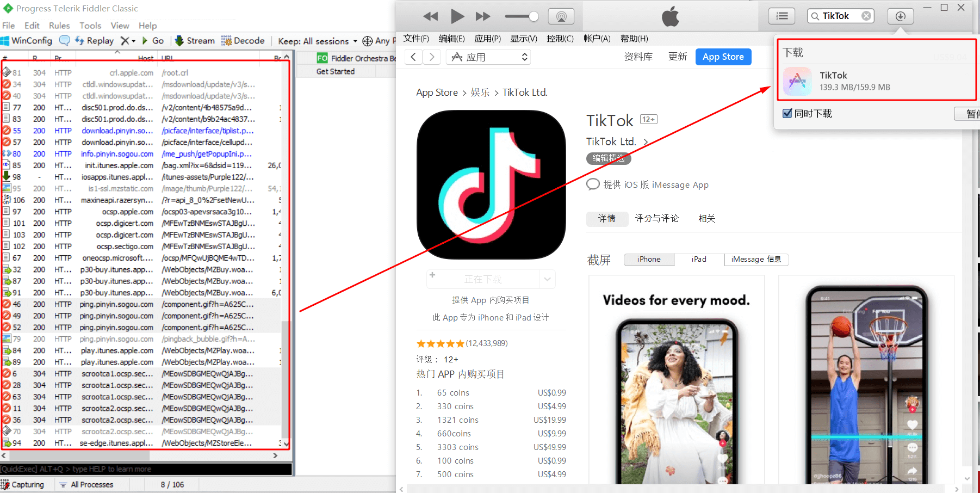The image size is (980, 493).
Task: Switch to the 更新 tab
Action: pos(678,57)
